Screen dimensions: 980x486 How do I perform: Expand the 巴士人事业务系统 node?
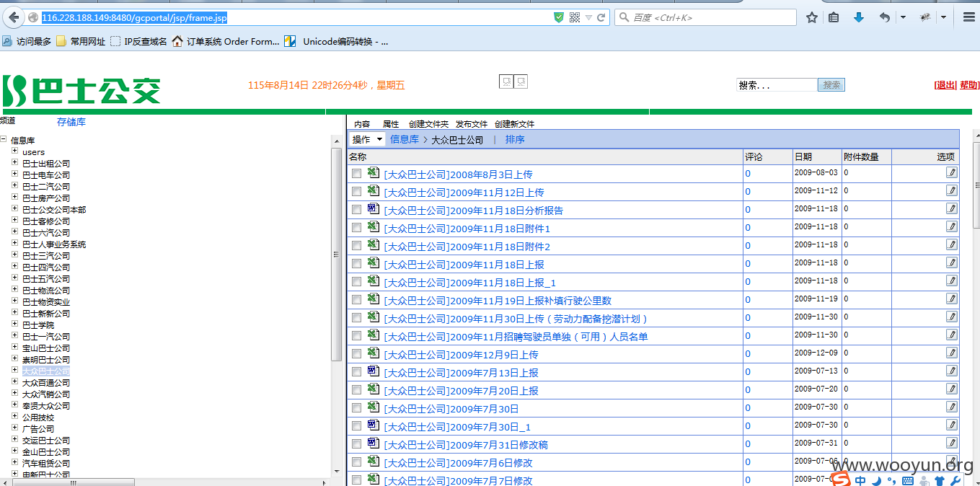[x=14, y=244]
